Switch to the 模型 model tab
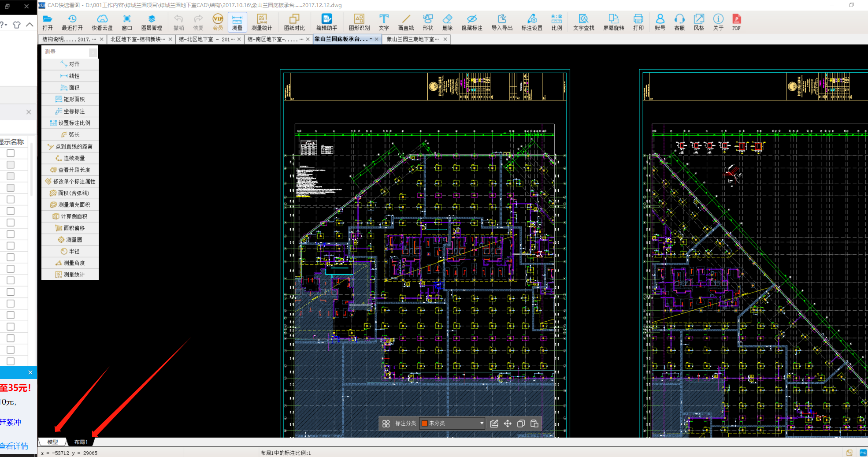 click(52, 442)
